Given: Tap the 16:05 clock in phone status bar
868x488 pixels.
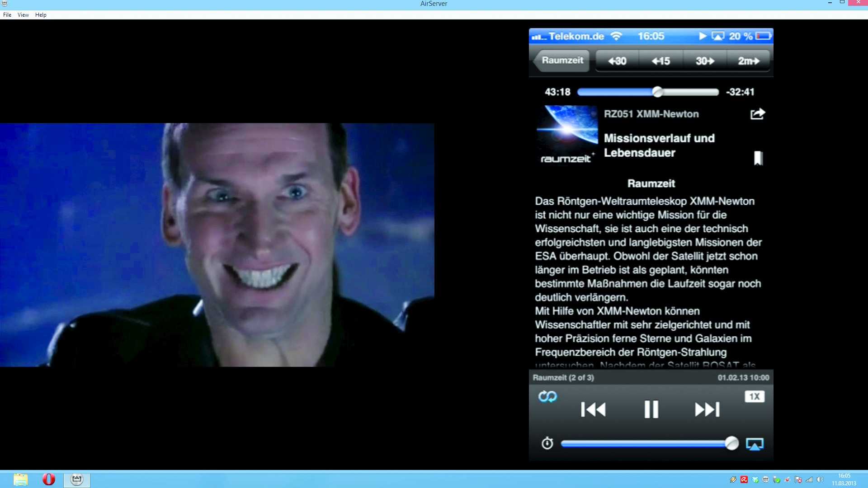Looking at the screenshot, I should 651,36.
